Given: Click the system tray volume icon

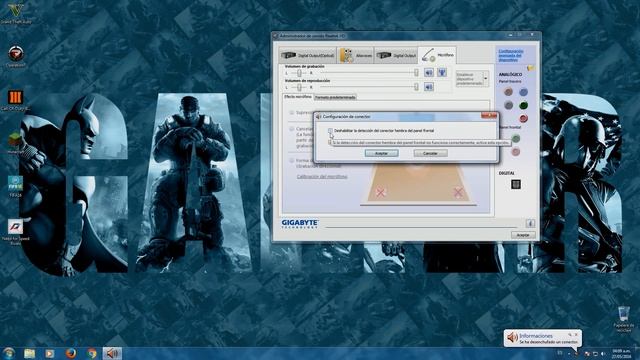Looking at the screenshot, I should click(602, 353).
